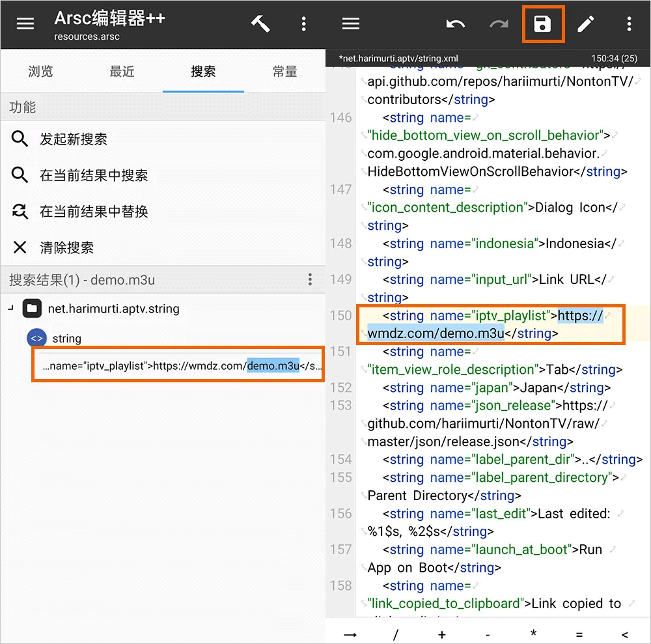Image resolution: width=651 pixels, height=644 pixels.
Task: Choose 在当前结果中搜索 option
Action: [x=94, y=175]
